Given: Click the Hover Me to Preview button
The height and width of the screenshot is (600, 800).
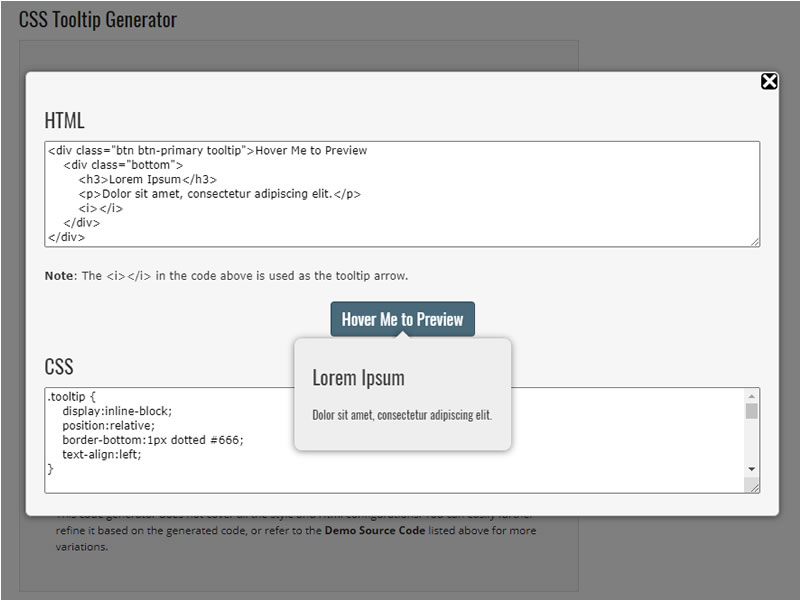Looking at the screenshot, I should [x=403, y=319].
